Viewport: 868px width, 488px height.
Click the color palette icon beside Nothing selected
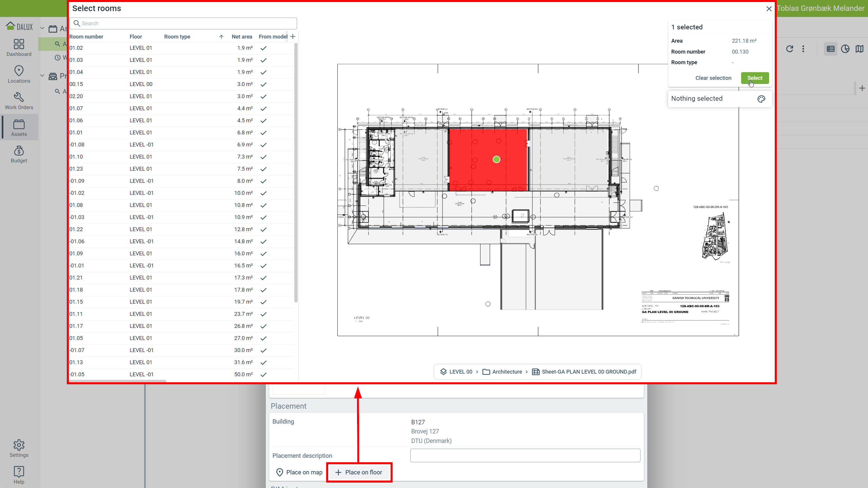pyautogui.click(x=761, y=99)
